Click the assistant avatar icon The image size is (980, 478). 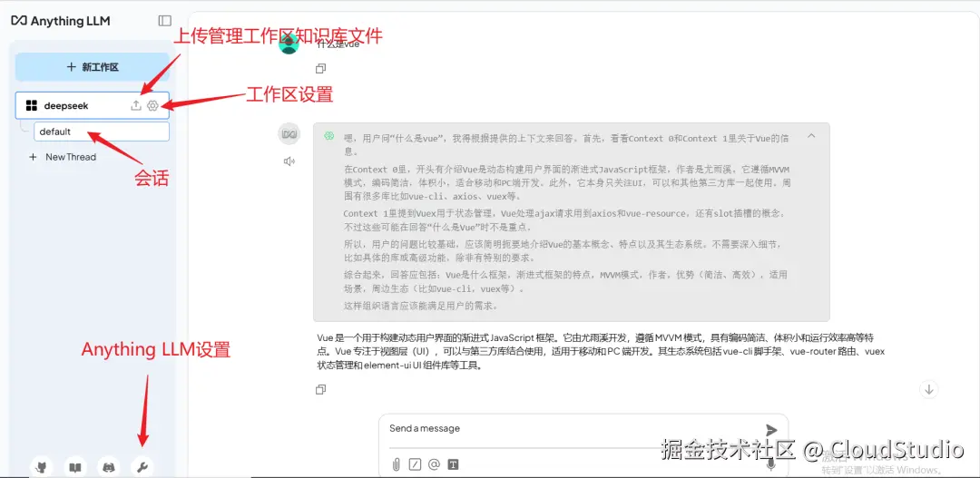pyautogui.click(x=289, y=133)
